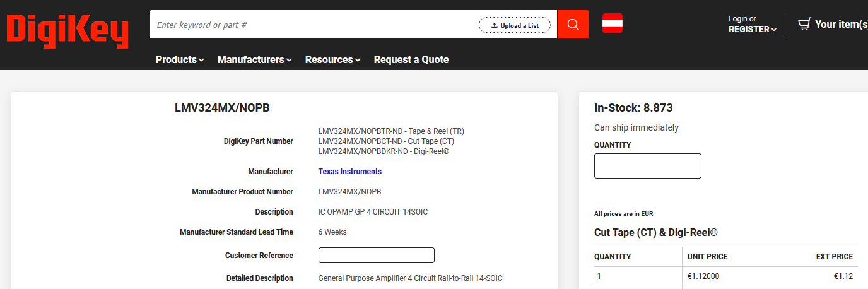Open the REGISTER dropdown
This screenshot has height=289, width=868.
753,29
